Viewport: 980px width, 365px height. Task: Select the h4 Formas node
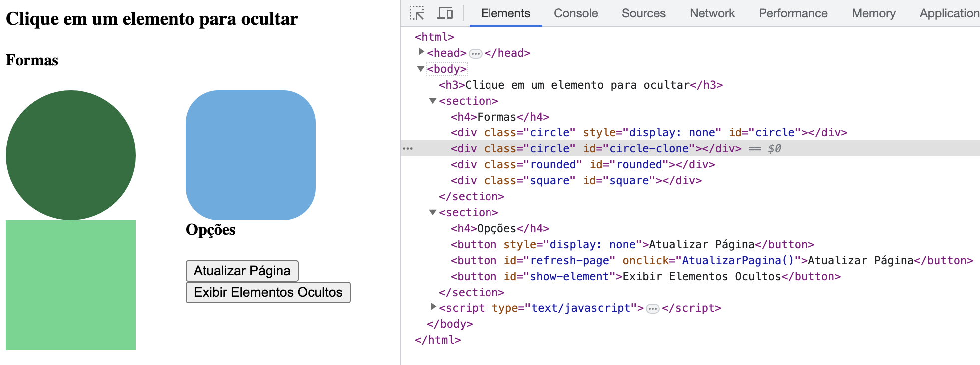click(x=500, y=117)
